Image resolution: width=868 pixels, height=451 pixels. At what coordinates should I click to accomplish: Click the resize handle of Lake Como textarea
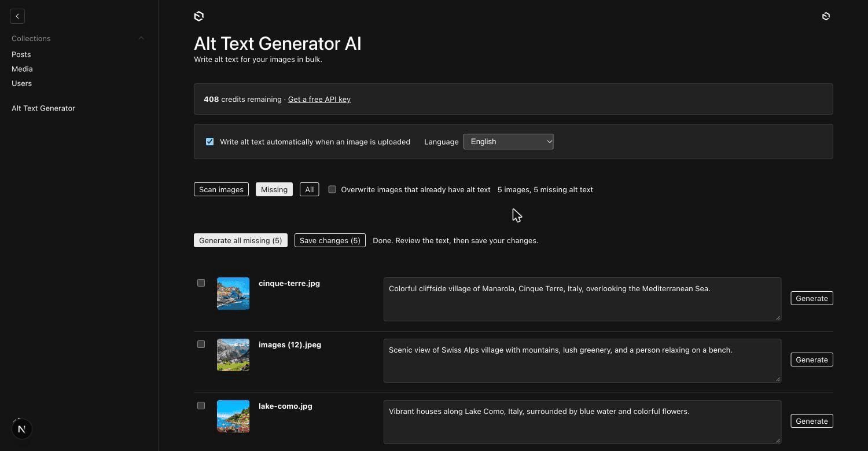click(778, 440)
